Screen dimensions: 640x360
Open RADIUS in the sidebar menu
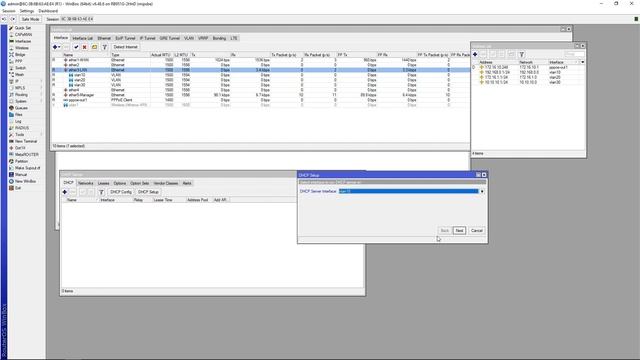(x=22, y=128)
